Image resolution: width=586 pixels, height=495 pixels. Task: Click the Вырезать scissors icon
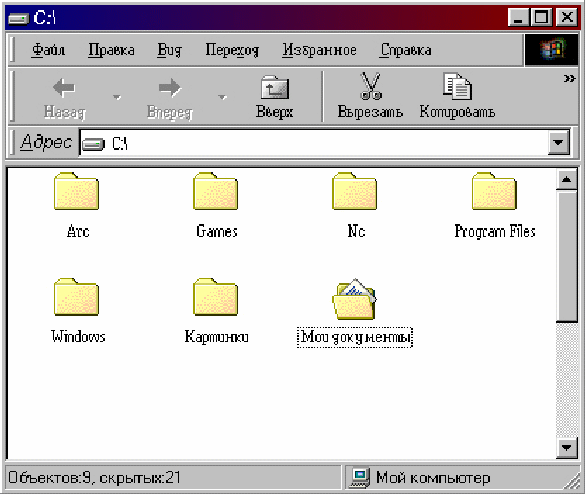[370, 86]
